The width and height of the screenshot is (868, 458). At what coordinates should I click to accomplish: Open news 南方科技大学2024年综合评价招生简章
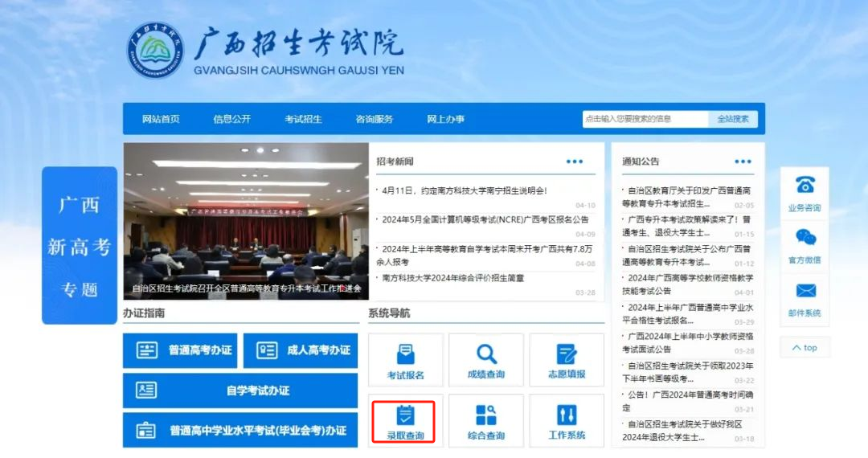coord(452,278)
